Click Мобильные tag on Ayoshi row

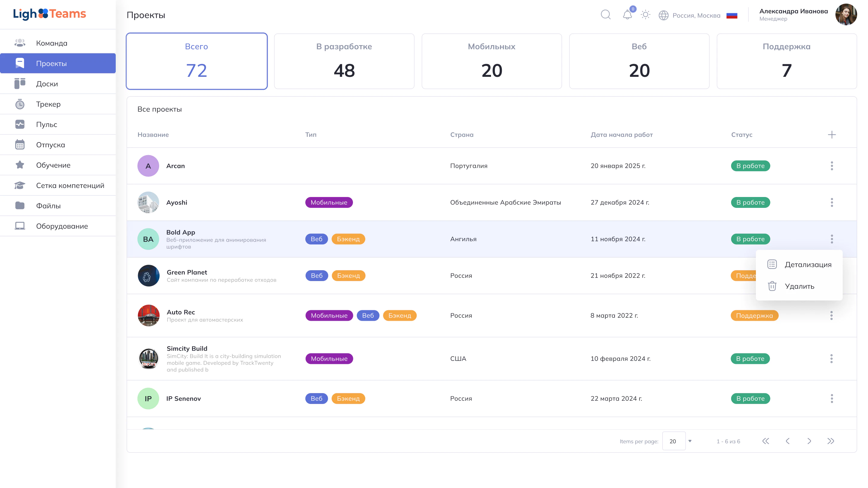[329, 202]
